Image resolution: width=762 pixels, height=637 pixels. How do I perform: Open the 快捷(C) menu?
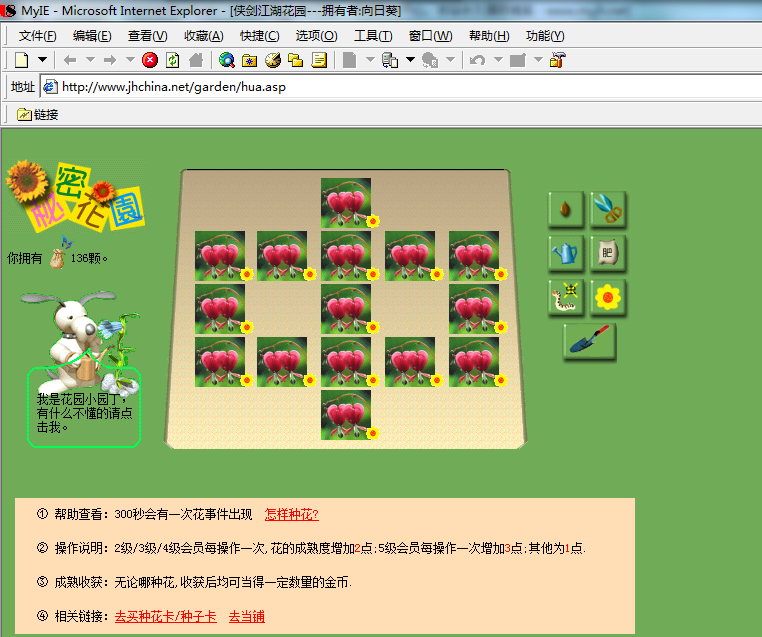[260, 36]
